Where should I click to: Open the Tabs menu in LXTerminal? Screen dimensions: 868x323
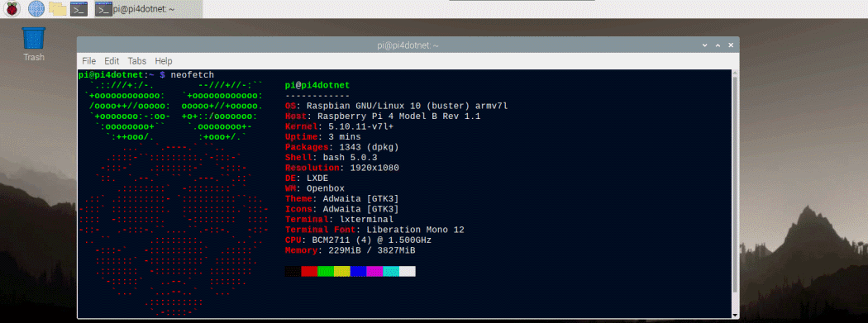coord(136,61)
